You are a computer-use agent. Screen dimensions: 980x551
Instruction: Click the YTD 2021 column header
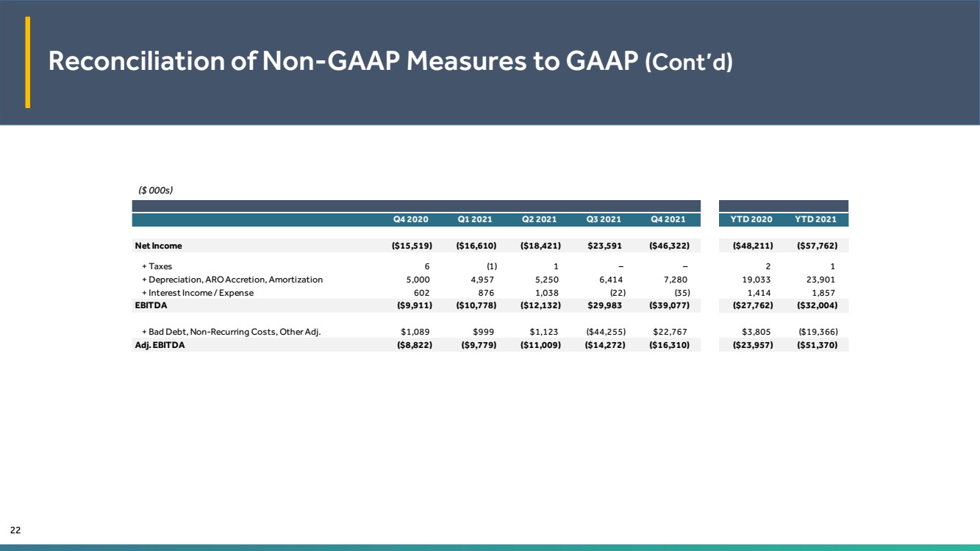815,219
